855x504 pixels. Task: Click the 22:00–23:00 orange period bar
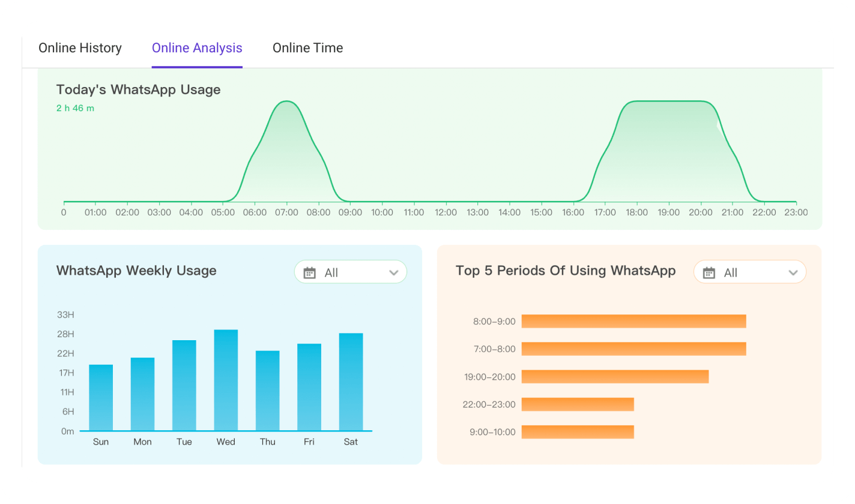click(x=578, y=404)
